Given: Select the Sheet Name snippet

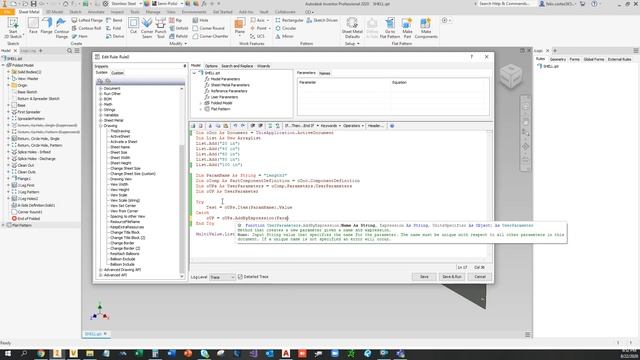Looking at the screenshot, I should 120,147.
